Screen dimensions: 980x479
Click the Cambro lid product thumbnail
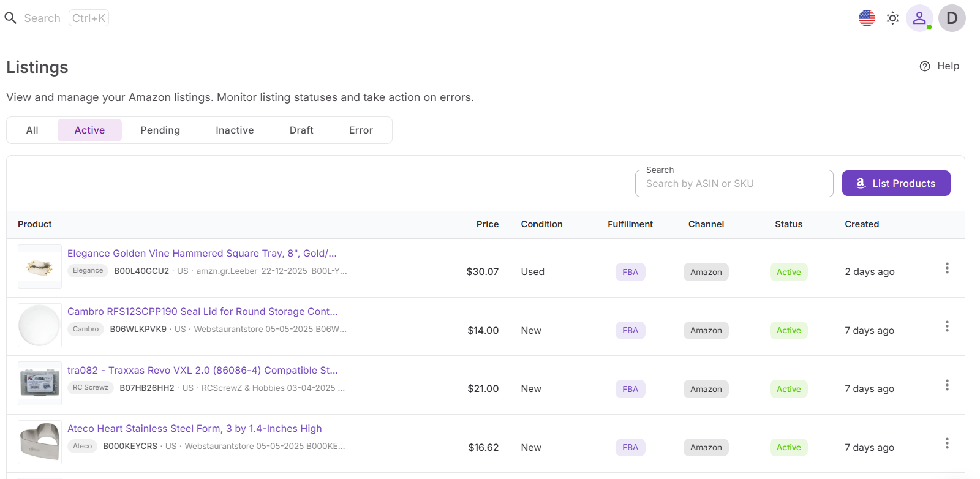pyautogui.click(x=40, y=325)
